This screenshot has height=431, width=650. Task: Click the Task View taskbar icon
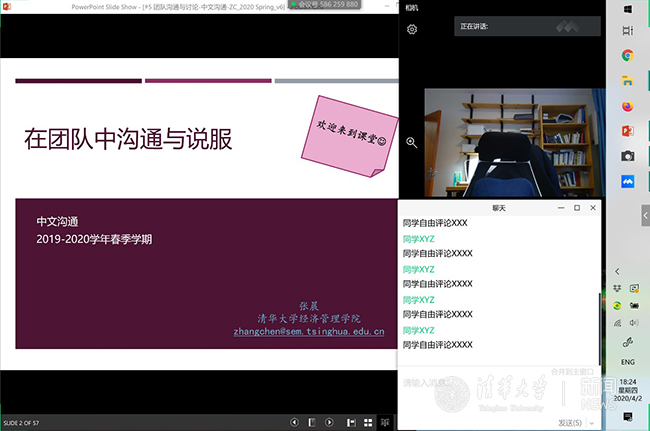coord(627,31)
